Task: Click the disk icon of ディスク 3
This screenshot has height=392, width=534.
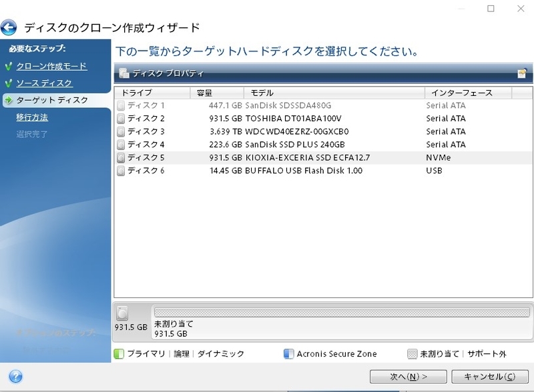Action: click(x=121, y=132)
